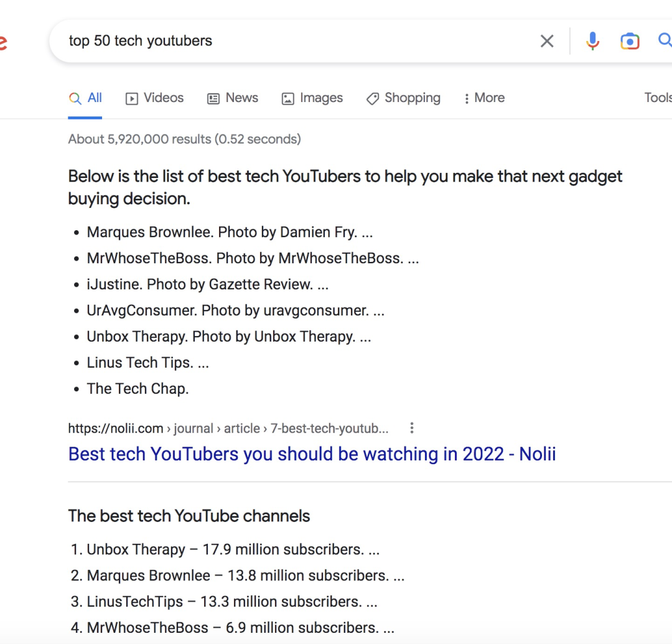The height and width of the screenshot is (644, 672).
Task: Open the Nolii best tech YouTubers link
Action: coord(312,454)
